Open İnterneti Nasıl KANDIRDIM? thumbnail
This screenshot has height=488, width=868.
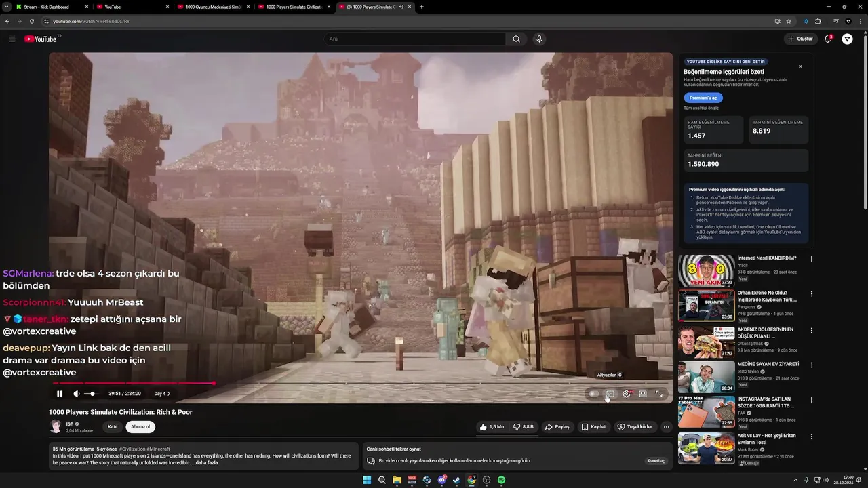[x=706, y=270]
